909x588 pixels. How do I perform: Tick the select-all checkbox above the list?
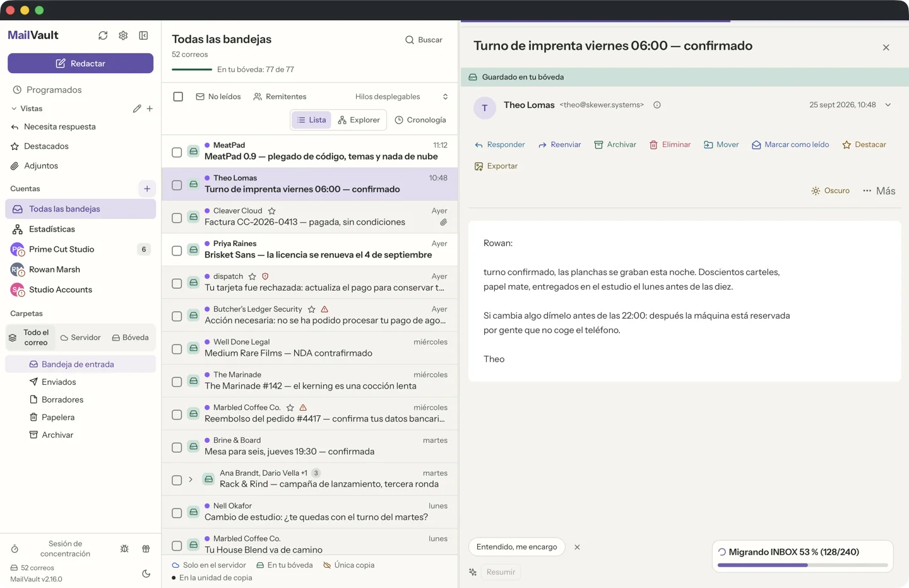coord(178,97)
